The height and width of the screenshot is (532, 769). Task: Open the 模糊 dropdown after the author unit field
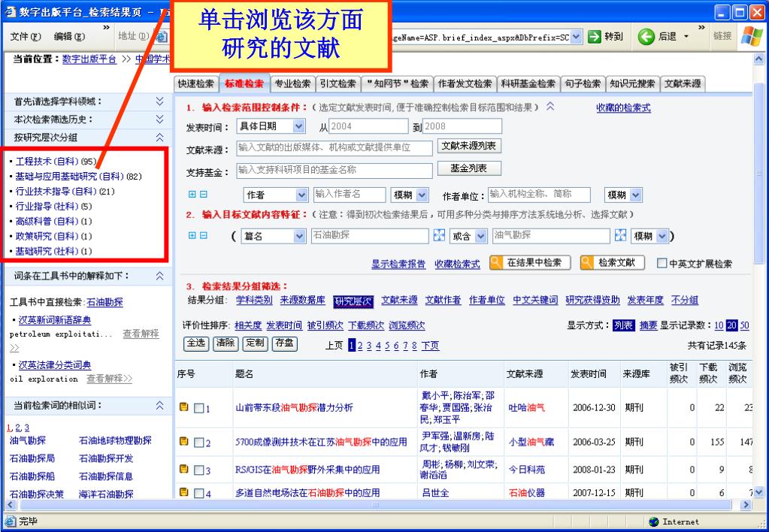636,195
